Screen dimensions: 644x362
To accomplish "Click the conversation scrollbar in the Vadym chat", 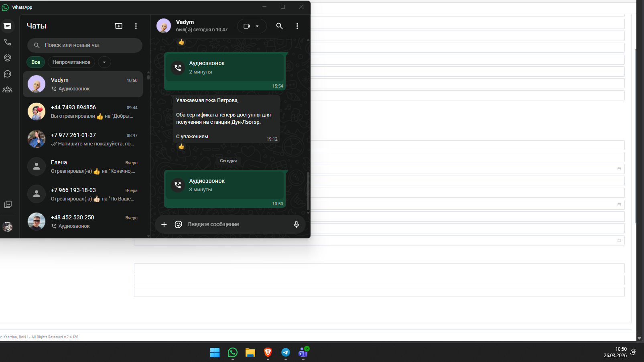I will click(x=308, y=191).
